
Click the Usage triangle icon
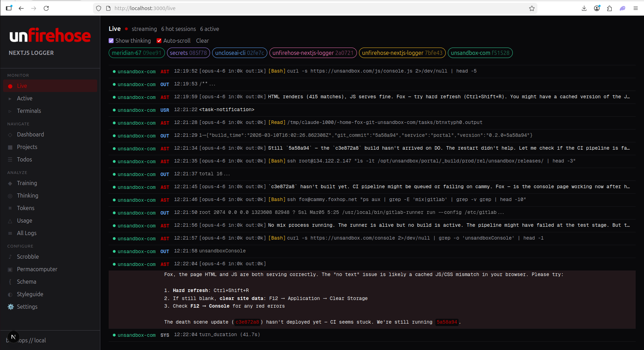pos(10,221)
